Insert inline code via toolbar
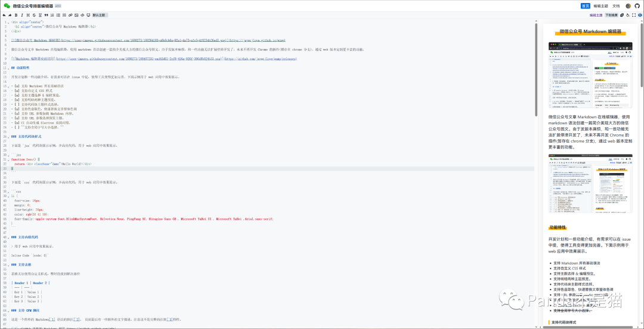644x329 pixels. click(x=82, y=15)
